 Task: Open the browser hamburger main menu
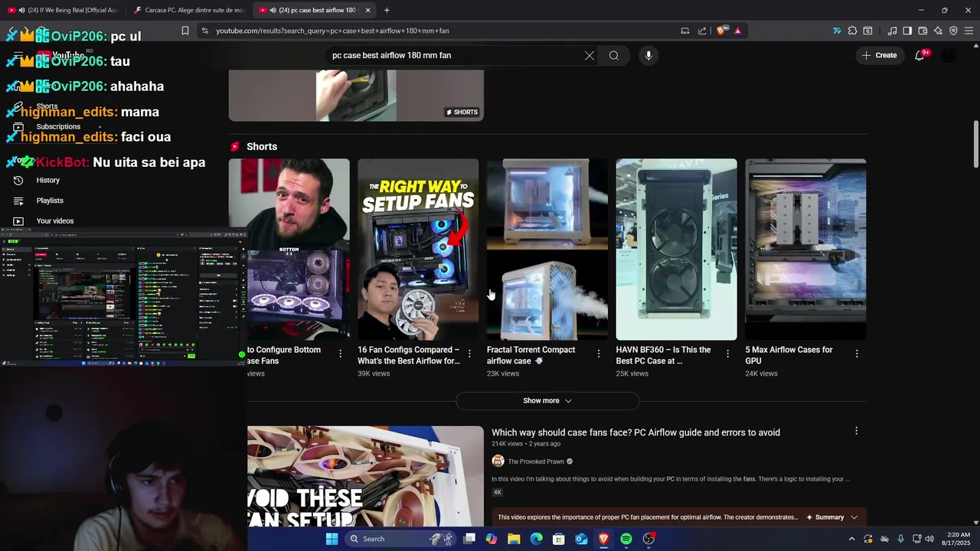pos(969,31)
